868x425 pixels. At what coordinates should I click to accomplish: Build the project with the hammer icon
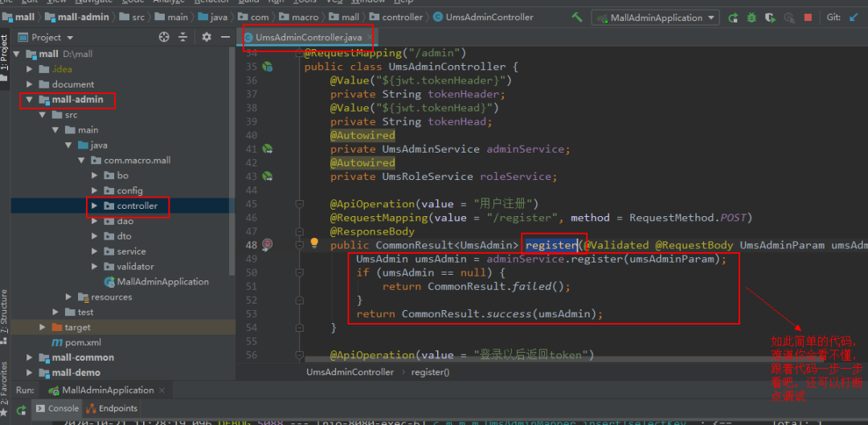pos(577,17)
